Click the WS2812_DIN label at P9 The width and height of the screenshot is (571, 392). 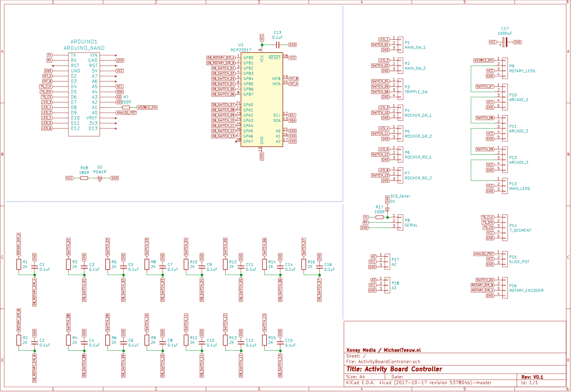(x=483, y=60)
